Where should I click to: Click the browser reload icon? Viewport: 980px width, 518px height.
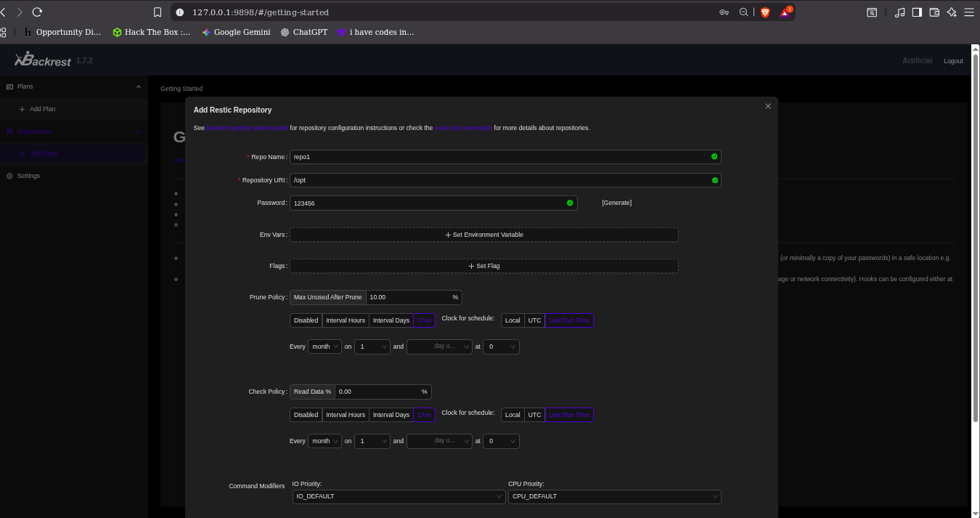[x=37, y=12]
